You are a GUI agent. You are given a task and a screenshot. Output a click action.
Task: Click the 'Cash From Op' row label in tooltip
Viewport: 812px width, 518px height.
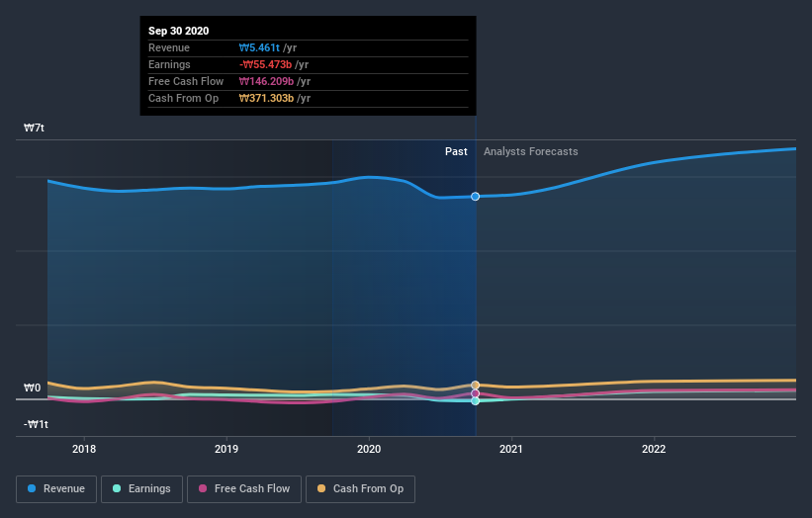pyautogui.click(x=183, y=98)
